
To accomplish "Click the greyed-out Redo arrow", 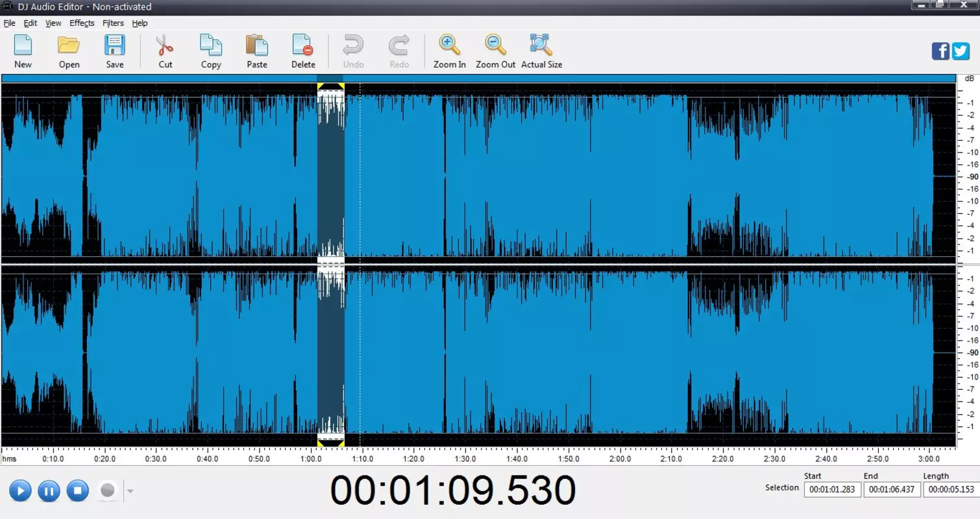I will pyautogui.click(x=399, y=51).
